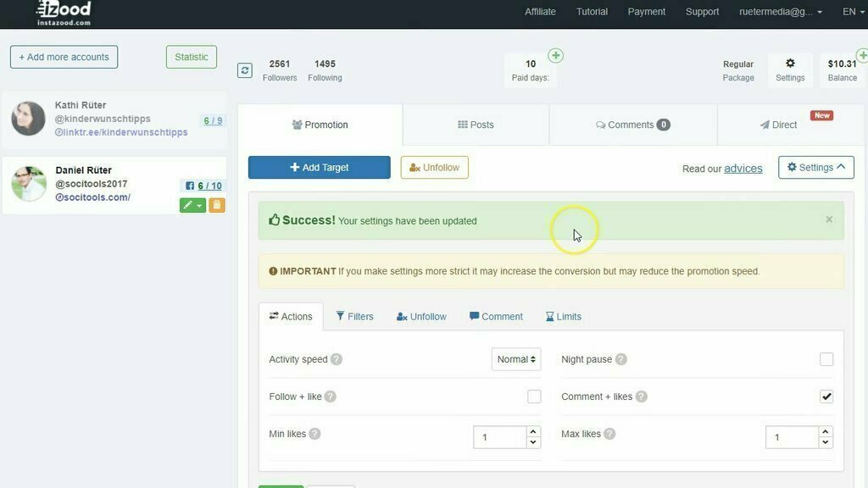Enable the Night pause checkbox
Screen dimensions: 868x488
(x=826, y=359)
